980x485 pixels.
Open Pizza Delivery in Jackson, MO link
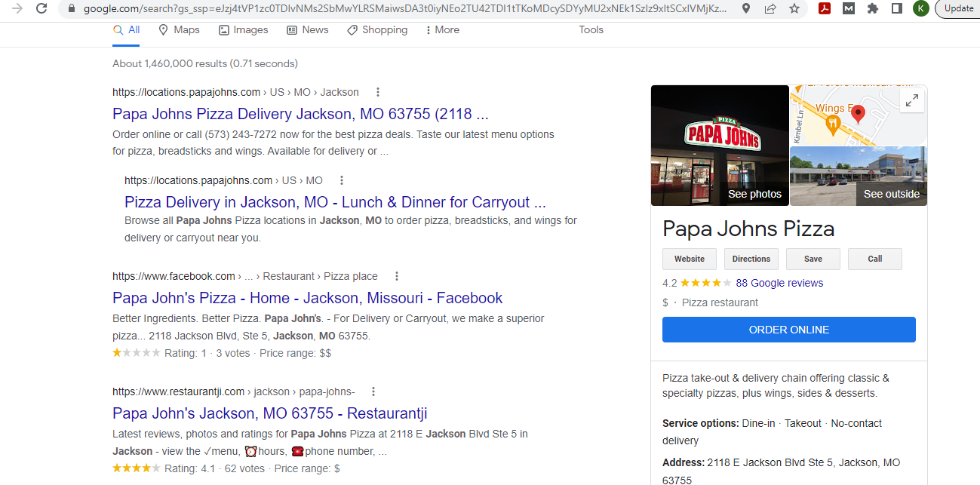click(x=335, y=202)
